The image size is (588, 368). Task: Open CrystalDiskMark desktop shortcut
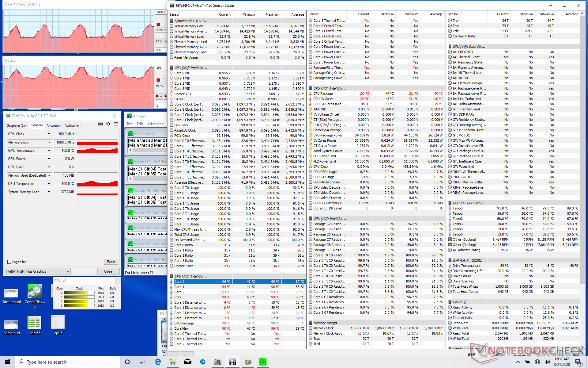[35, 291]
